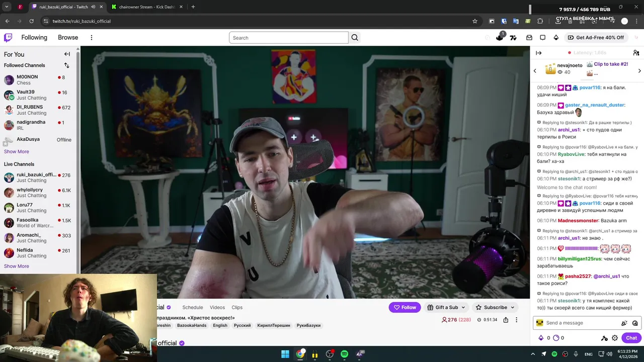Open Neflida channel in sidebar
The width and height of the screenshot is (644, 362).
coord(38,253)
